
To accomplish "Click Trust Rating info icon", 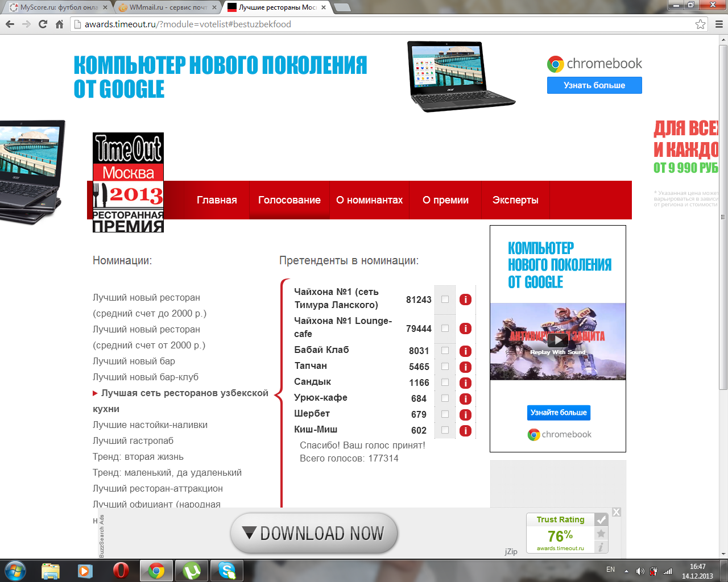I will click(x=601, y=547).
